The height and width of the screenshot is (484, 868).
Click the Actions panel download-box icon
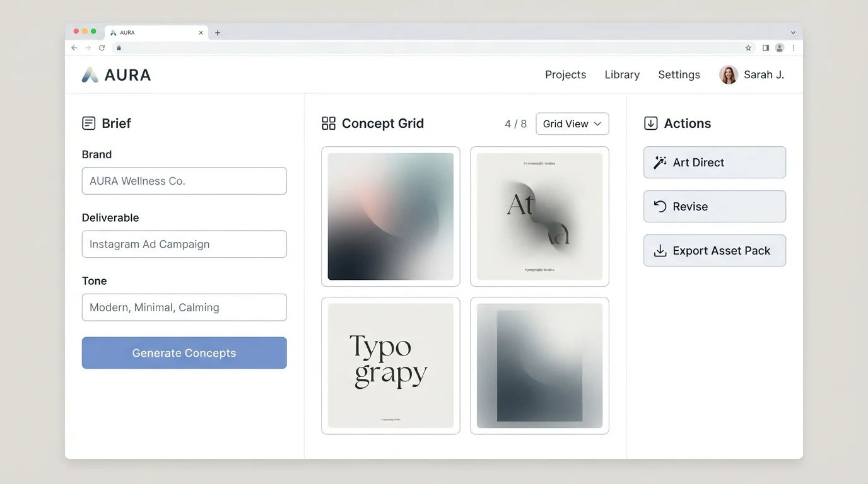[x=650, y=124]
